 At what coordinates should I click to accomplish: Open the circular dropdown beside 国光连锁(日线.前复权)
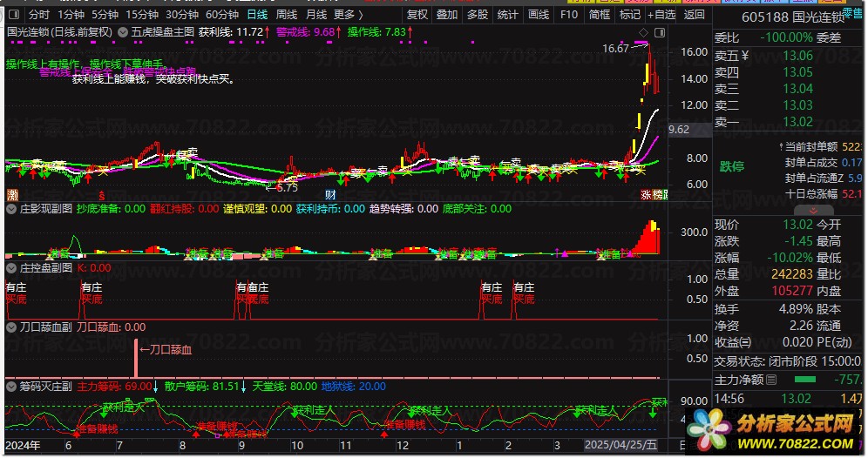[123, 32]
